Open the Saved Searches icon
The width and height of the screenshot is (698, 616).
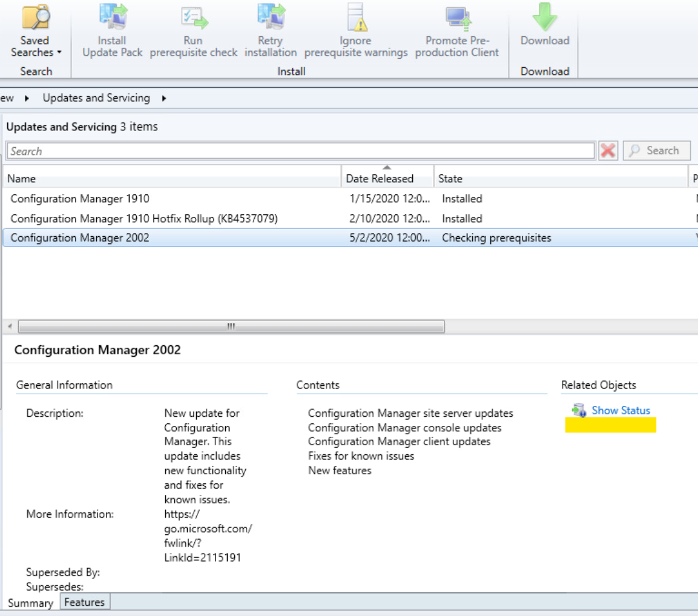[36, 17]
